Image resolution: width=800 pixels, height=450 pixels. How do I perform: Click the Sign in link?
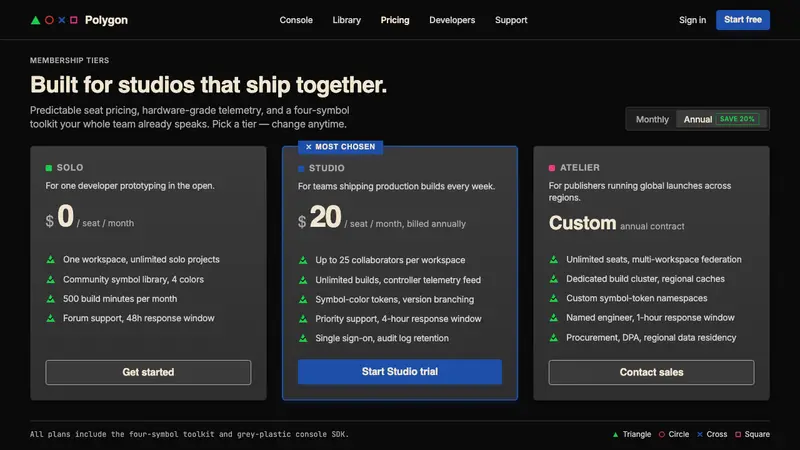pos(692,20)
